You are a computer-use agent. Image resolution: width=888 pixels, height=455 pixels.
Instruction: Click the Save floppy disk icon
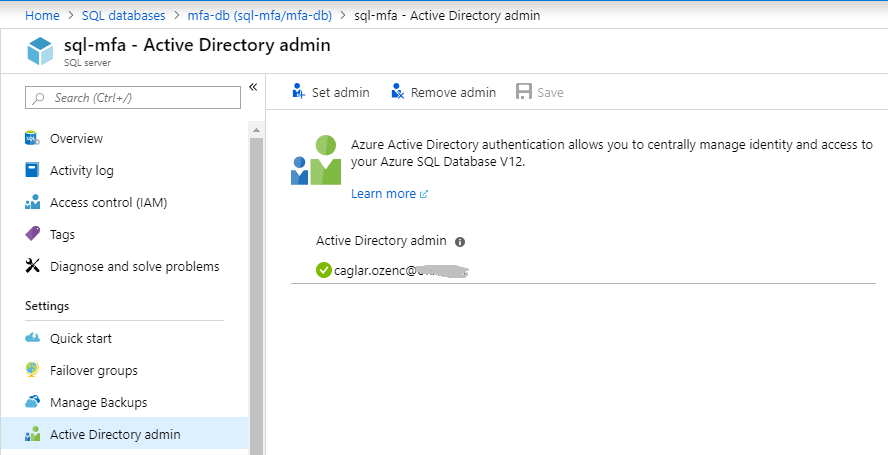click(524, 92)
